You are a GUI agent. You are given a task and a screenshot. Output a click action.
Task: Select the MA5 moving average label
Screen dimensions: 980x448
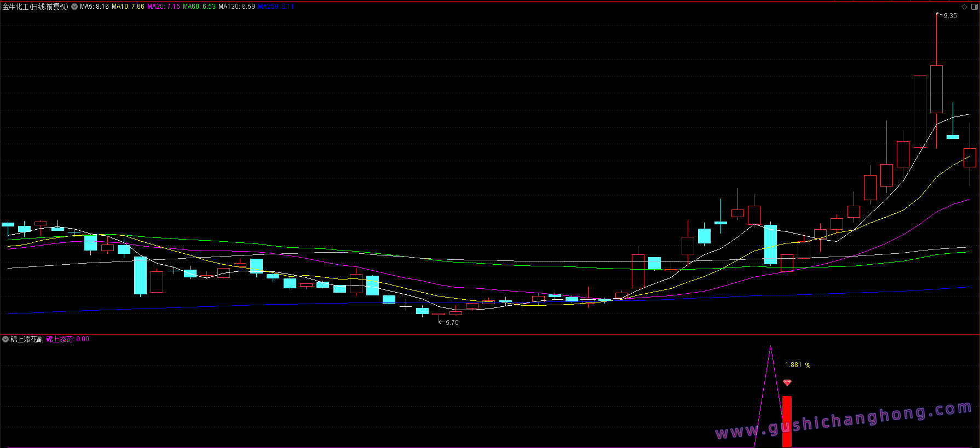[x=94, y=7]
